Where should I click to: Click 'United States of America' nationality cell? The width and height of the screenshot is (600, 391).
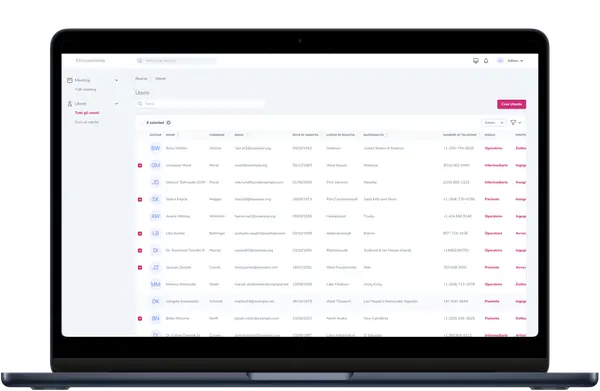click(x=383, y=148)
